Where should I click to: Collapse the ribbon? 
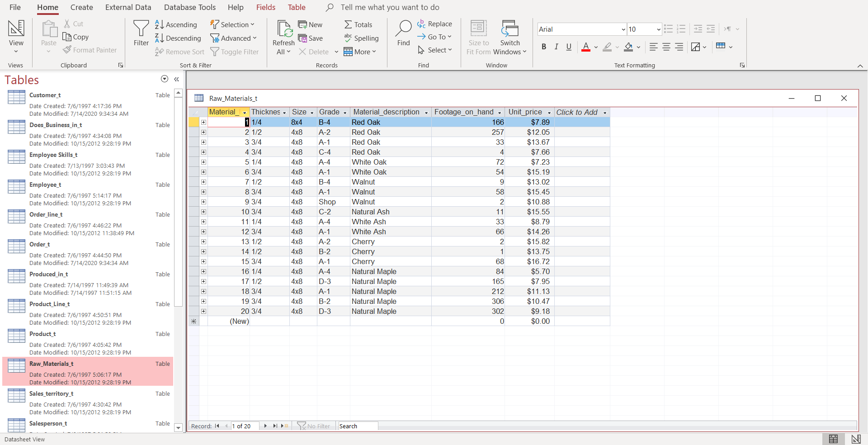pyautogui.click(x=860, y=66)
